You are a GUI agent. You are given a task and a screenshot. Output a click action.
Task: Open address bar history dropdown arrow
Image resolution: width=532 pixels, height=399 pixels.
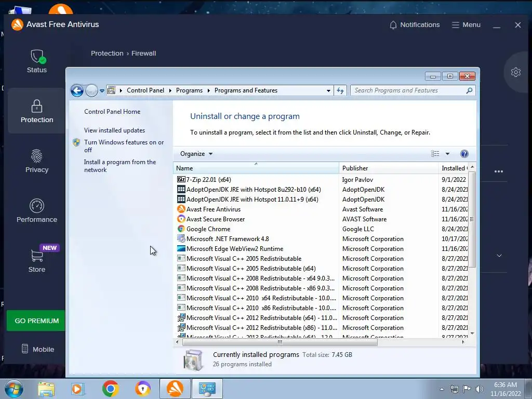click(x=328, y=90)
